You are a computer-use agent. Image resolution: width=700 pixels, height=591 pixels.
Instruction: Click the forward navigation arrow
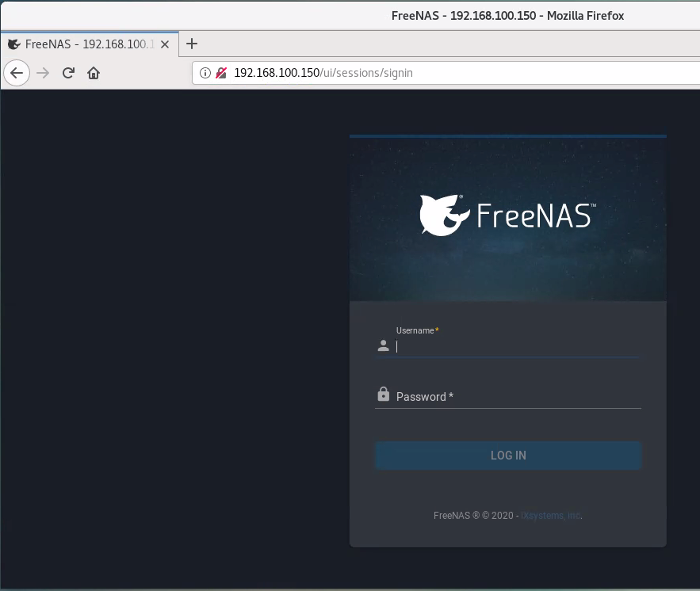click(43, 73)
